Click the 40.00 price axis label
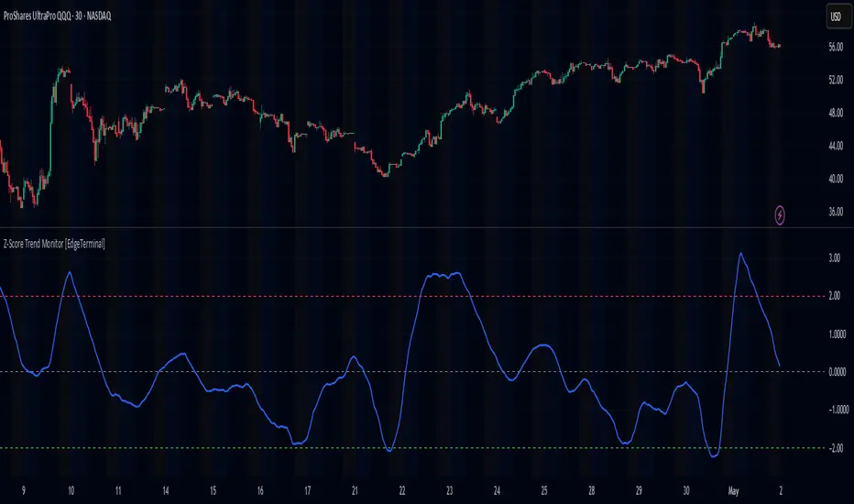 coord(836,179)
